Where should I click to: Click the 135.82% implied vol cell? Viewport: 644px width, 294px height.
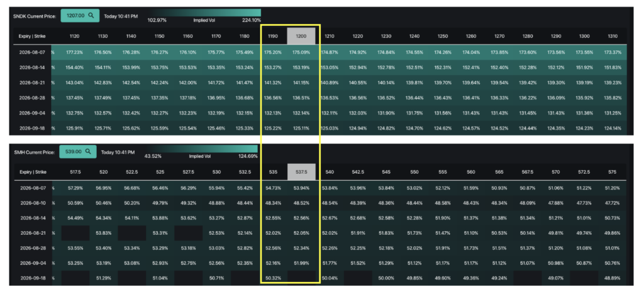click(613, 98)
